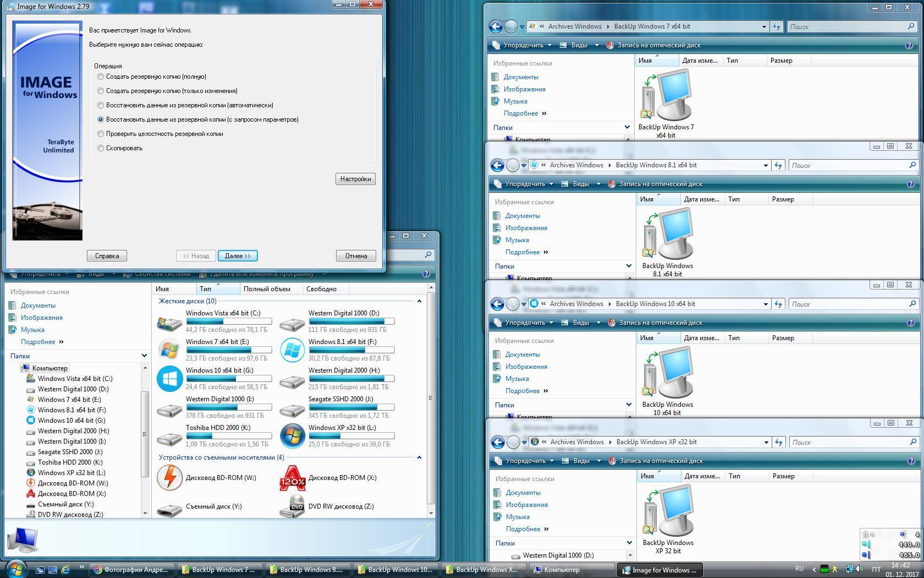Switch to Компьютер taskbar button

(x=571, y=570)
